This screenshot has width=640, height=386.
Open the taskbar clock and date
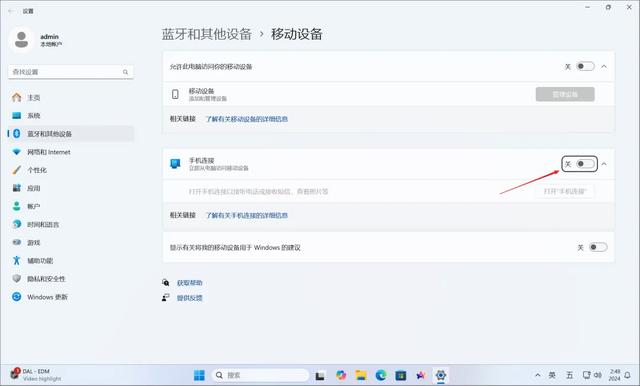pos(615,375)
